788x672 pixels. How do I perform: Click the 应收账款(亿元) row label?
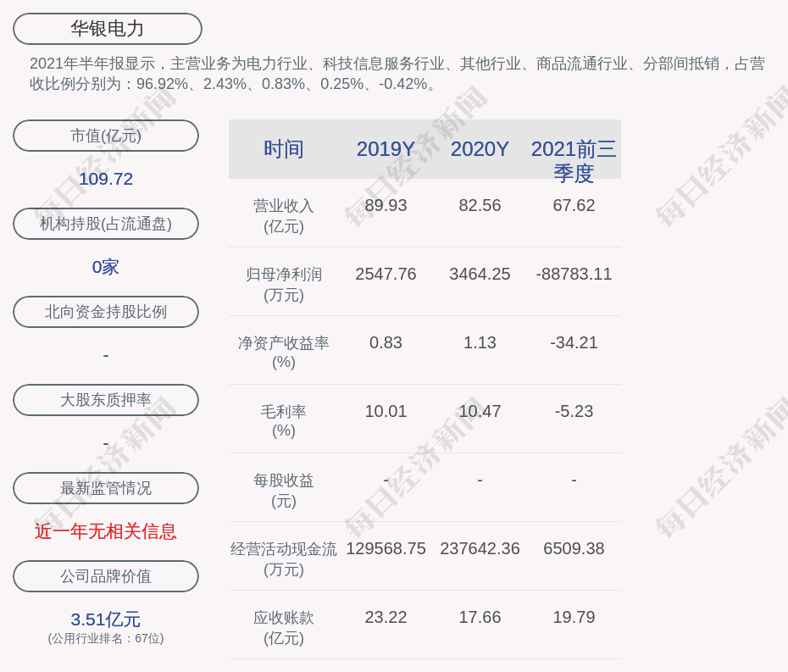pos(284,628)
